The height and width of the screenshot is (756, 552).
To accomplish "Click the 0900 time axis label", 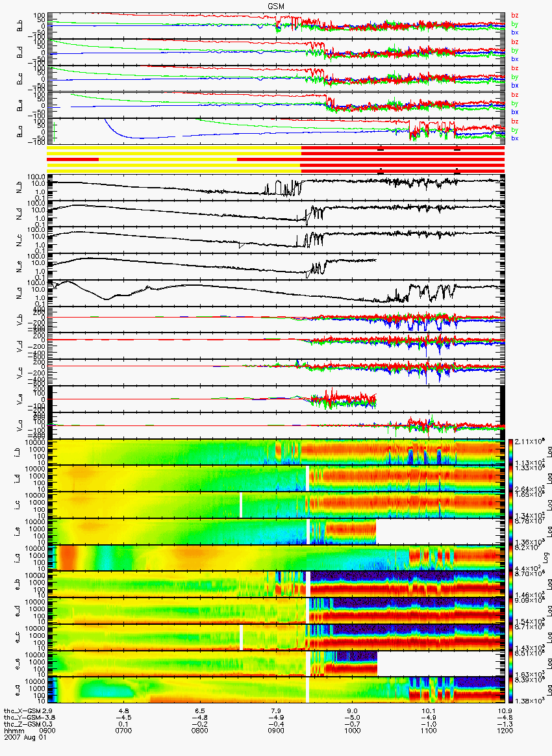I will tap(276, 731).
